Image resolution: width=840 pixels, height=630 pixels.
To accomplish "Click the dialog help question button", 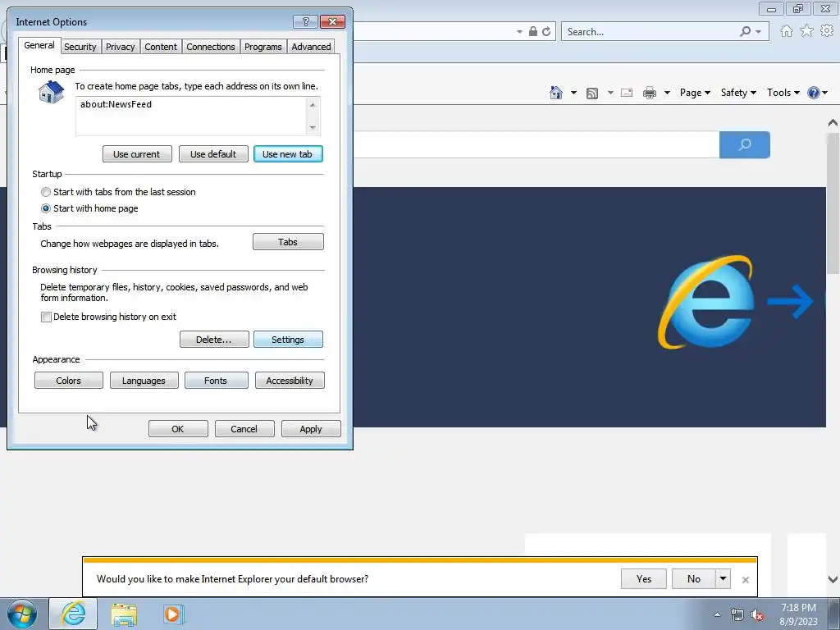I will point(305,21).
